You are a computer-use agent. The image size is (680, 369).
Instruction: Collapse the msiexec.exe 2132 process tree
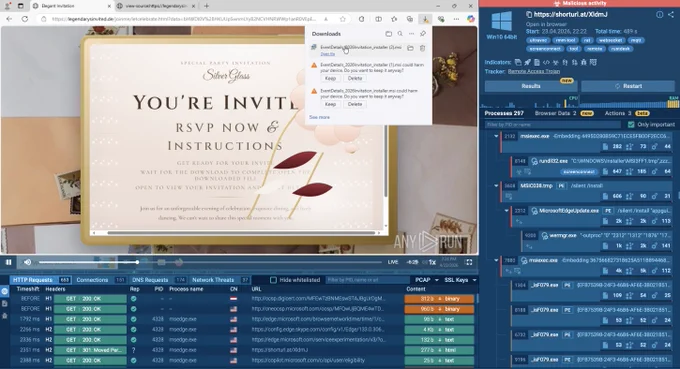pyautogui.click(x=496, y=136)
